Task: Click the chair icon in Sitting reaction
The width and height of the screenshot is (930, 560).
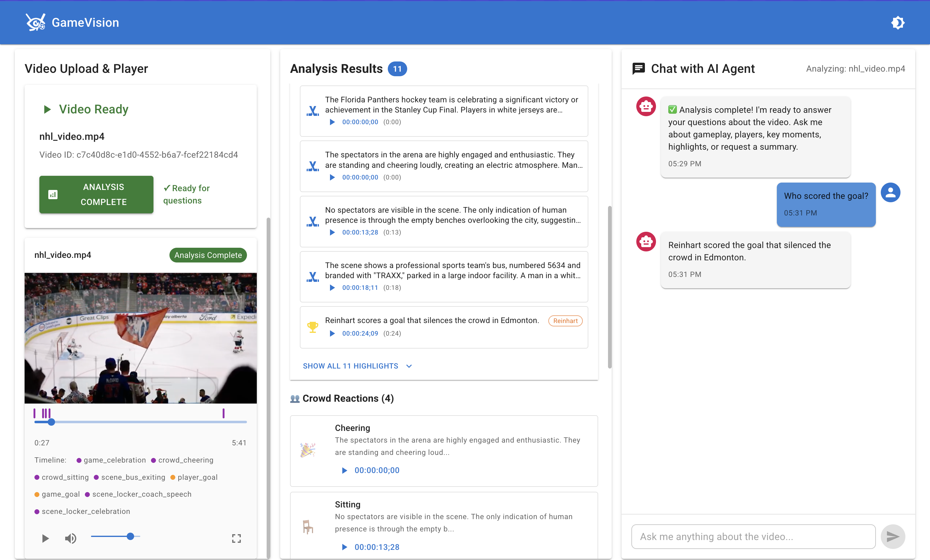Action: (308, 526)
